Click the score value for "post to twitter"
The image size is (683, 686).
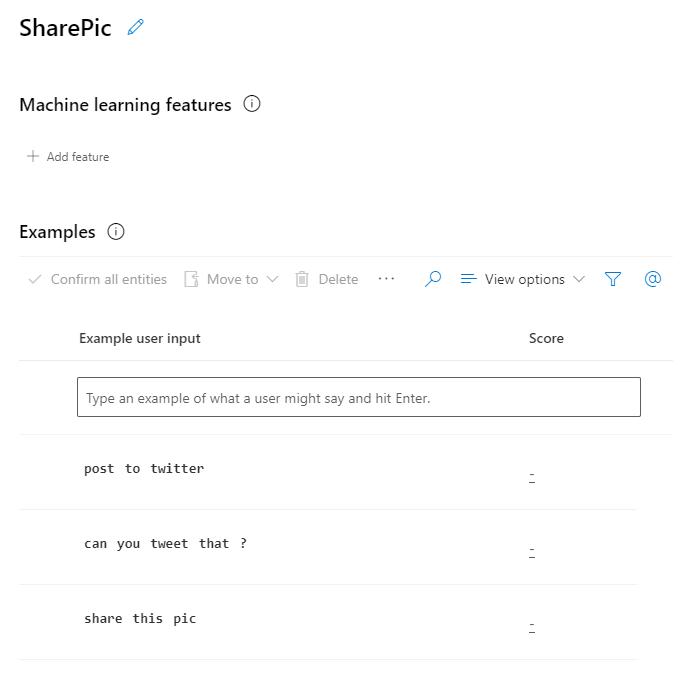click(x=532, y=477)
